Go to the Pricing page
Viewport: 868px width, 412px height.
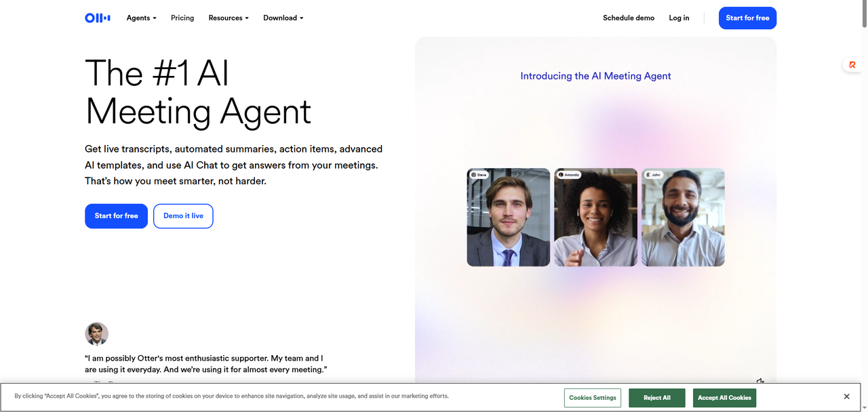pyautogui.click(x=182, y=18)
